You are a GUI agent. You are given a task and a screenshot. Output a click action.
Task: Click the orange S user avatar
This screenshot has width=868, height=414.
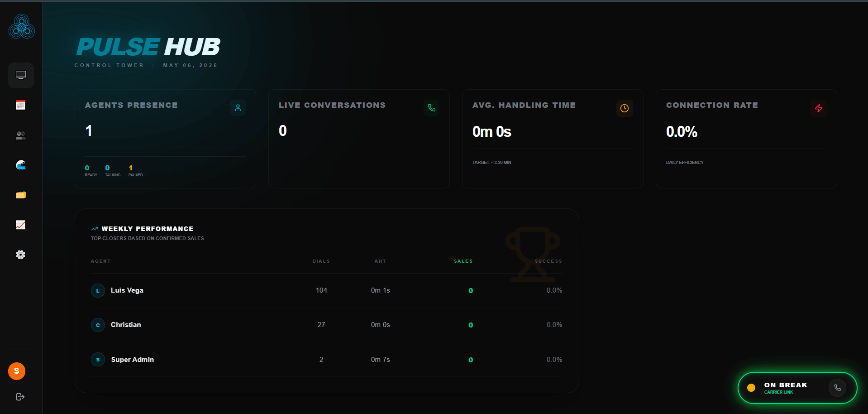(x=17, y=371)
